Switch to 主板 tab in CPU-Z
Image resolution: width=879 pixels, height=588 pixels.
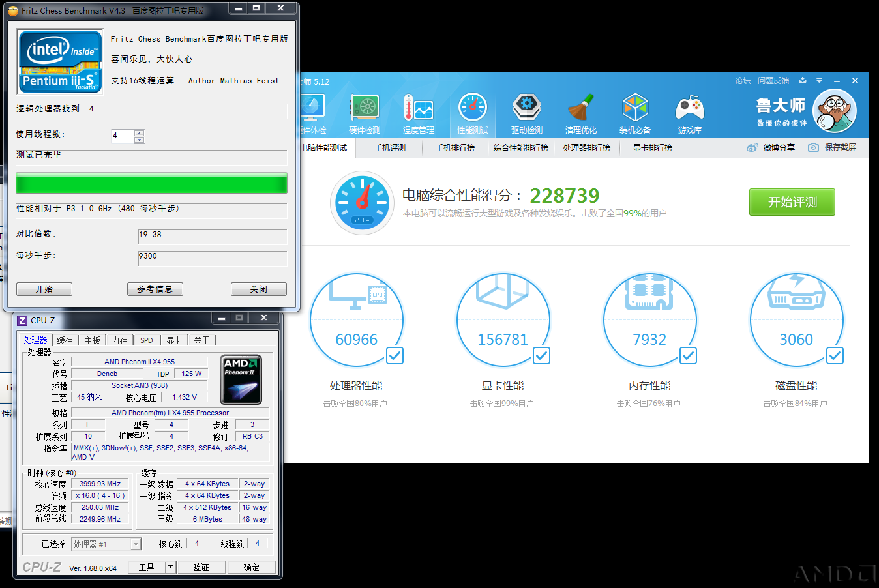coord(93,340)
